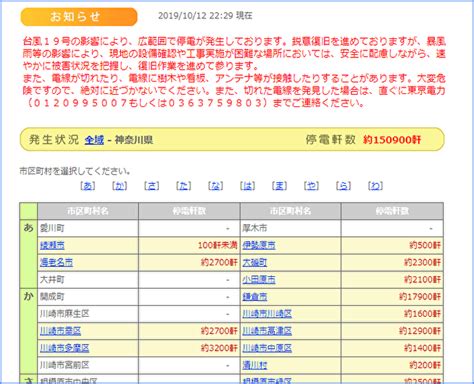This screenshot has width=474, height=384.
Task: Click the 約12900軒 value for 川崎市高津区
Action: pos(420,331)
